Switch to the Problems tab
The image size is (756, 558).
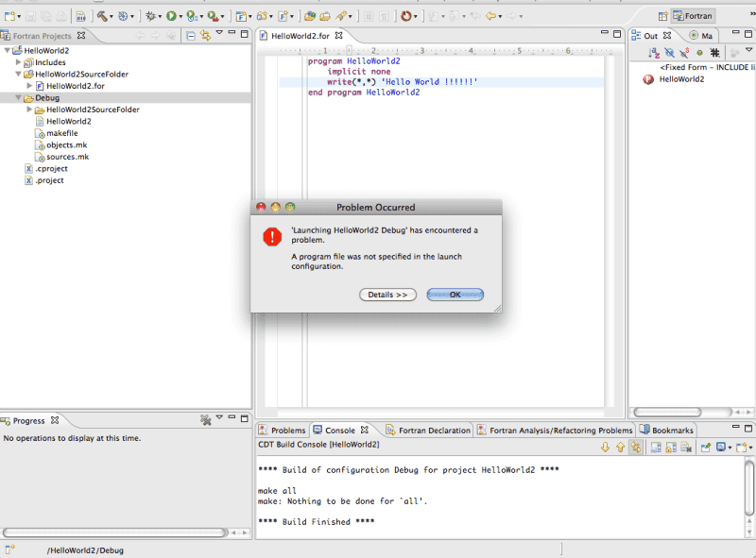283,431
